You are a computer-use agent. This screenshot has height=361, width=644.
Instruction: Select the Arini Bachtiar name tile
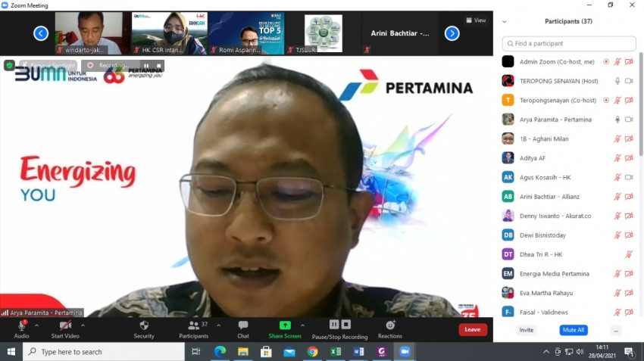point(400,33)
